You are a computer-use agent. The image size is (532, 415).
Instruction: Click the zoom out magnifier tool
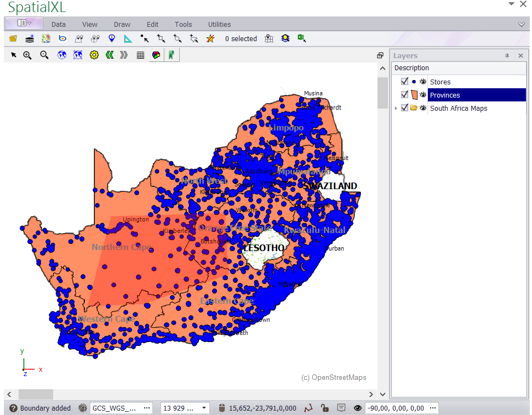pyautogui.click(x=44, y=55)
